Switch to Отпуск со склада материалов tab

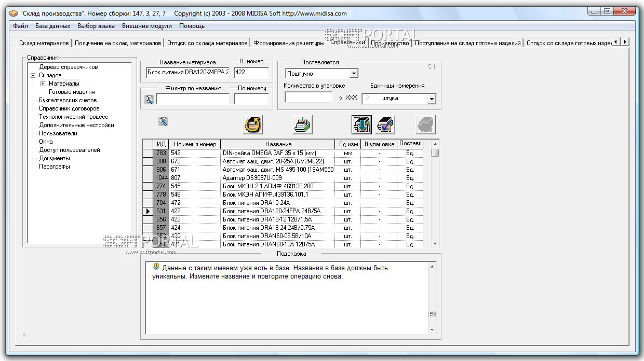207,43
